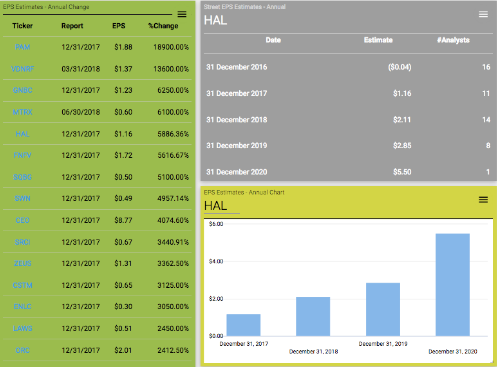Click the December 31, 2020 chart bar
Screen dimensions: 497x367
pyautogui.click(x=453, y=285)
